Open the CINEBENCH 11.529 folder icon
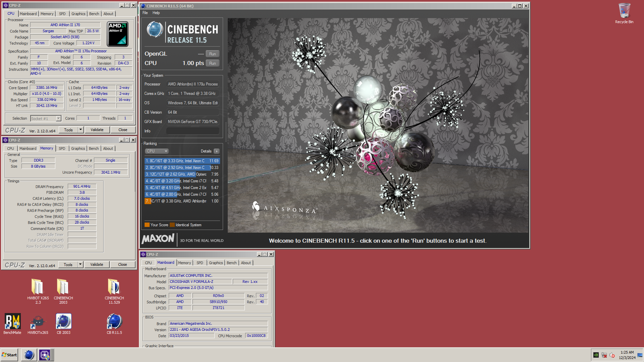The height and width of the screenshot is (362, 644). point(114,291)
